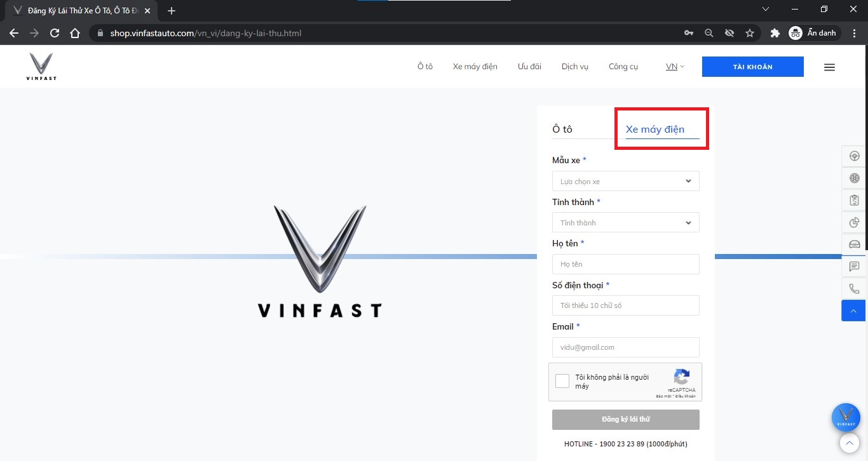Click the reCAPTCHA 'Điều khoản' link
Screen dimensions: 868x461
click(686, 396)
